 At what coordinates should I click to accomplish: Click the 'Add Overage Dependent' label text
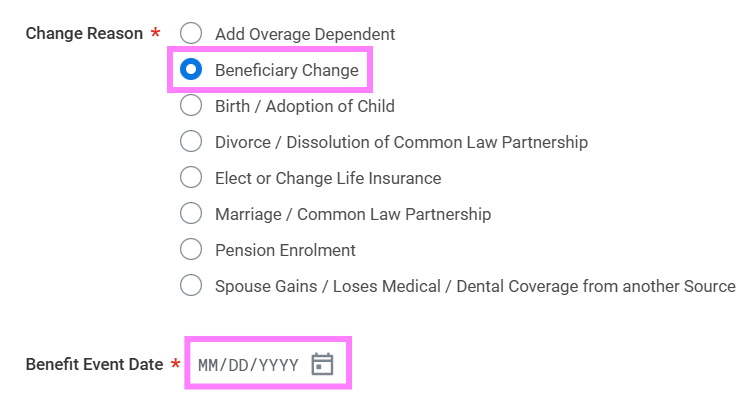point(305,34)
